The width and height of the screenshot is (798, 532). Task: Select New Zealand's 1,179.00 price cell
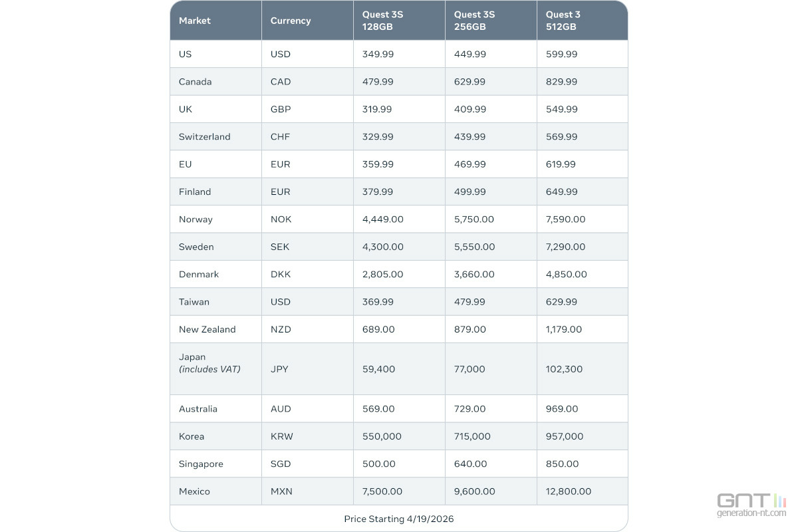(x=564, y=329)
